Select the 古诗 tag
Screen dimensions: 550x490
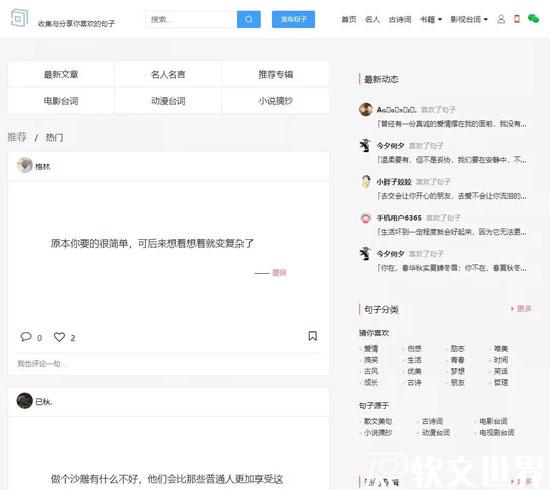pos(414,382)
